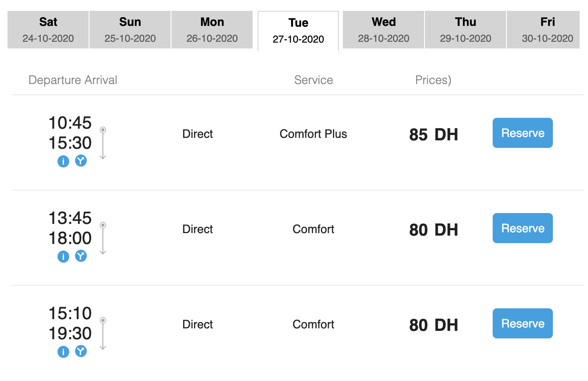
Task: Select the Sat 24-10-2020 tab
Action: click(x=48, y=30)
